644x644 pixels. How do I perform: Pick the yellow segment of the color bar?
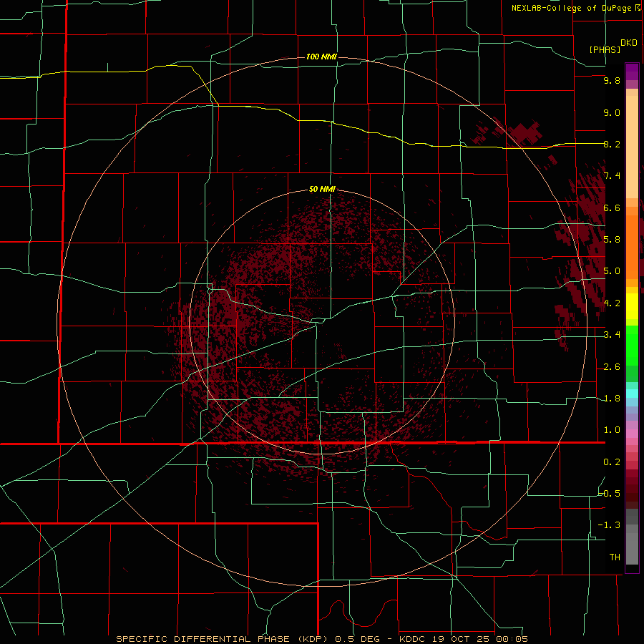coord(632,306)
